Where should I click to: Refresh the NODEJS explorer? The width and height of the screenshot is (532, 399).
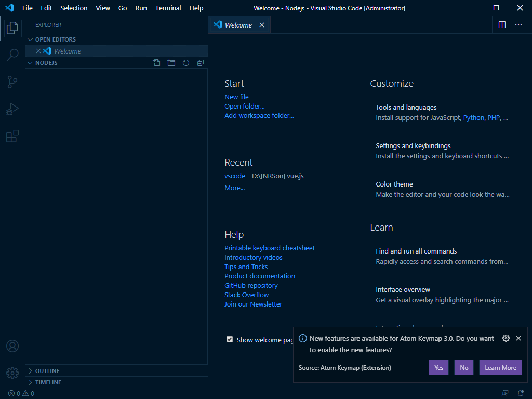pyautogui.click(x=186, y=63)
